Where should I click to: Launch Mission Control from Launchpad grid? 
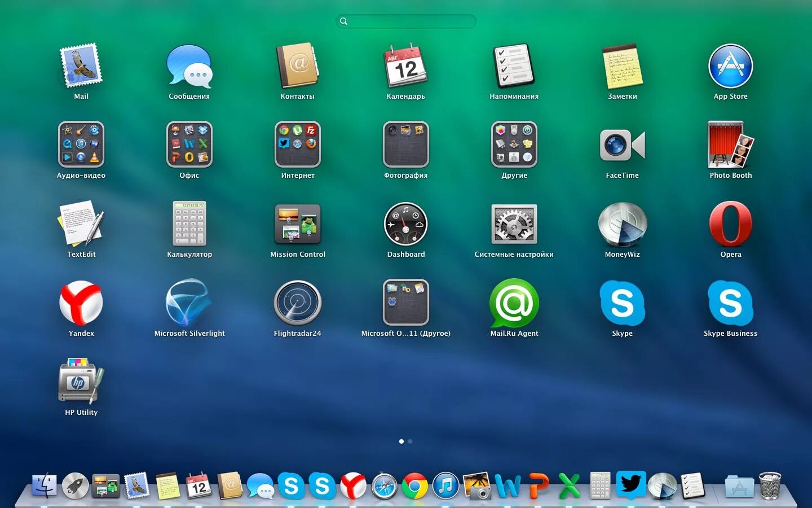click(x=298, y=224)
